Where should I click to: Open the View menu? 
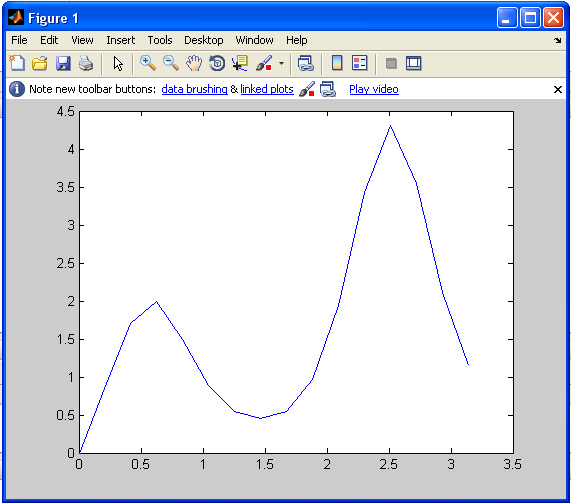tap(82, 40)
